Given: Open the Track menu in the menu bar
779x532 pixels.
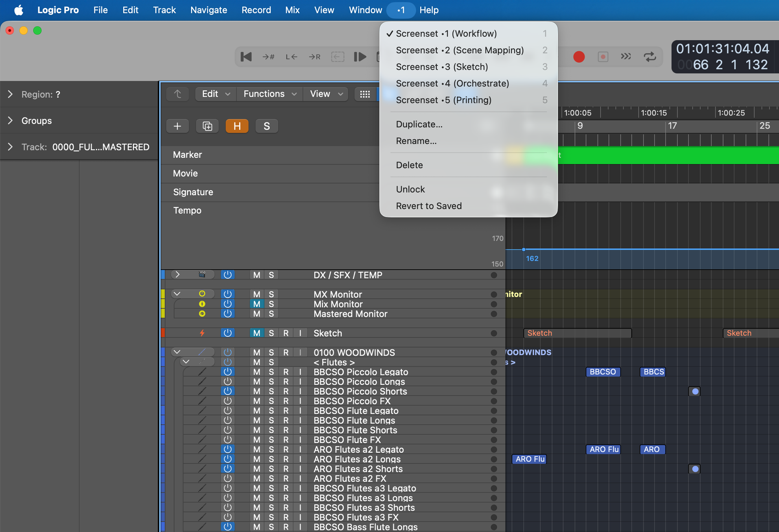Looking at the screenshot, I should pyautogui.click(x=164, y=10).
